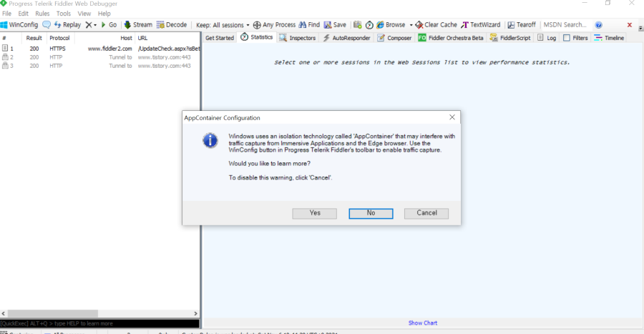Select session 1 www.fiddler2.com row

point(100,49)
